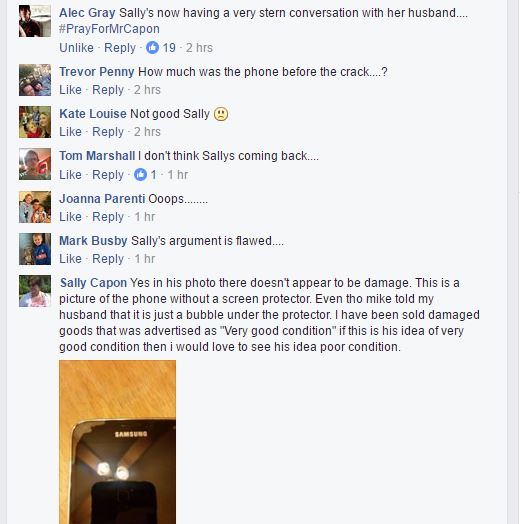The width and height of the screenshot is (520, 524).
Task: Open the #PrayForMrCapon hashtag
Action: tap(109, 29)
